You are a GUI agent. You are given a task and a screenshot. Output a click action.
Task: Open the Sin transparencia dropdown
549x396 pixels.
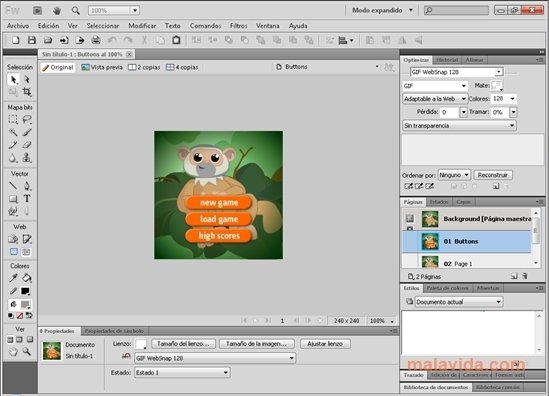459,125
